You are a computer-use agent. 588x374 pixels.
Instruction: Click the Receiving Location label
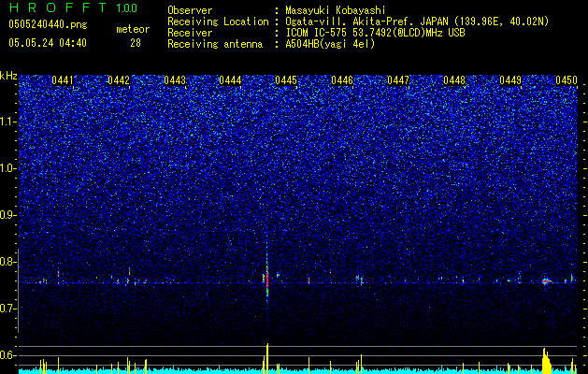click(x=218, y=22)
